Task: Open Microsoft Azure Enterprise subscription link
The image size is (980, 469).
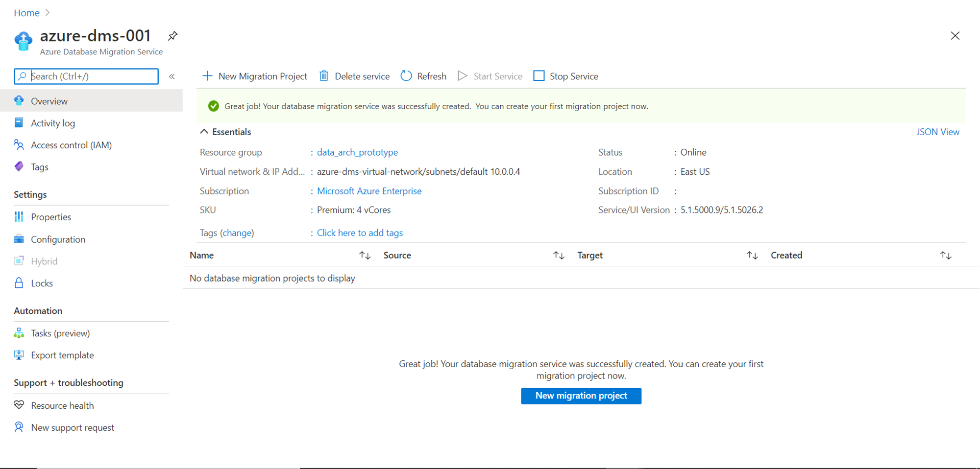Action: pos(369,191)
